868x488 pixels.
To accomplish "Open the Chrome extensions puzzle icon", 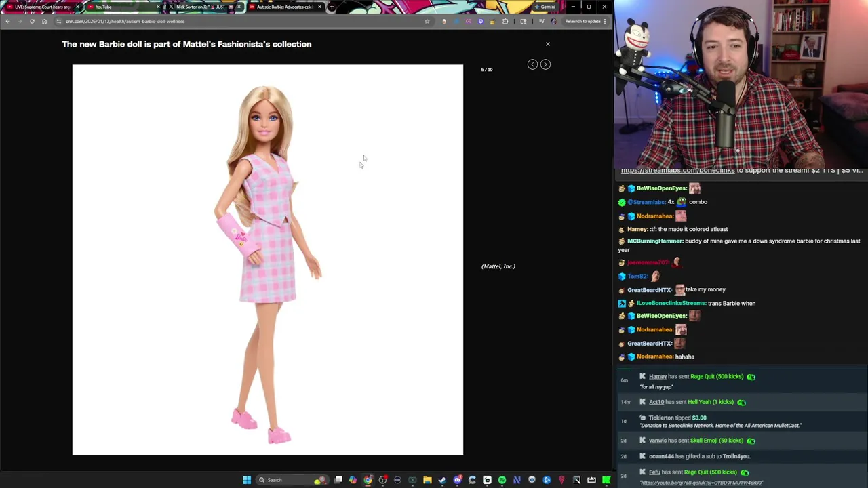I will point(505,21).
